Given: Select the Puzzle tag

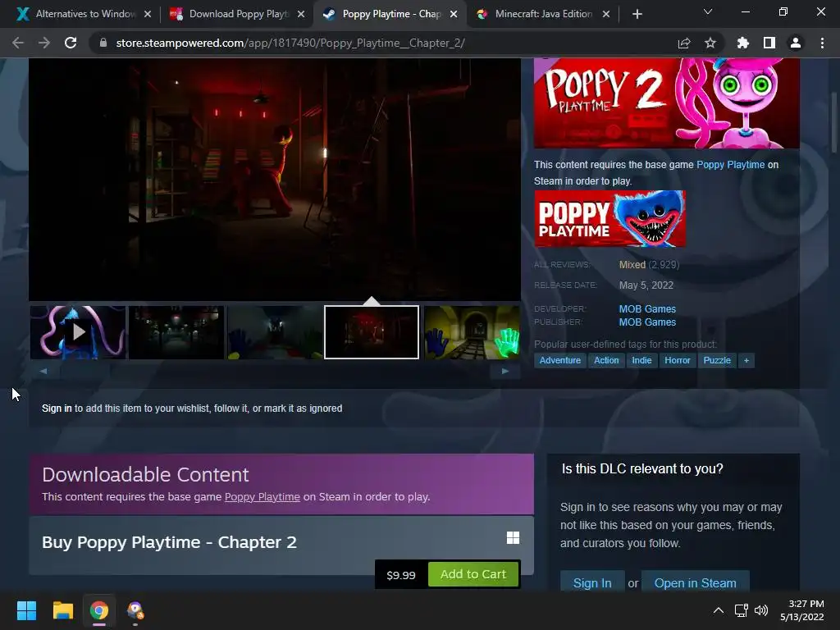Looking at the screenshot, I should (717, 361).
